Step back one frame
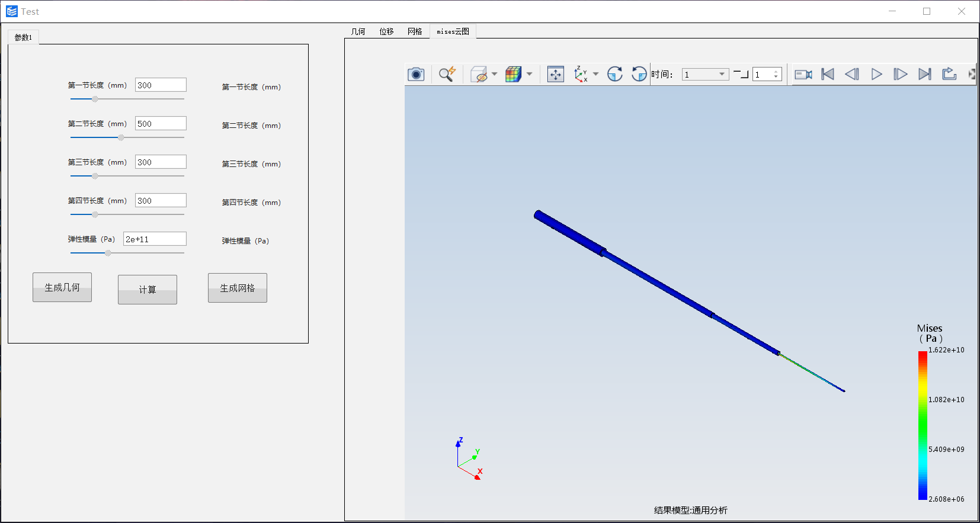 pos(852,74)
